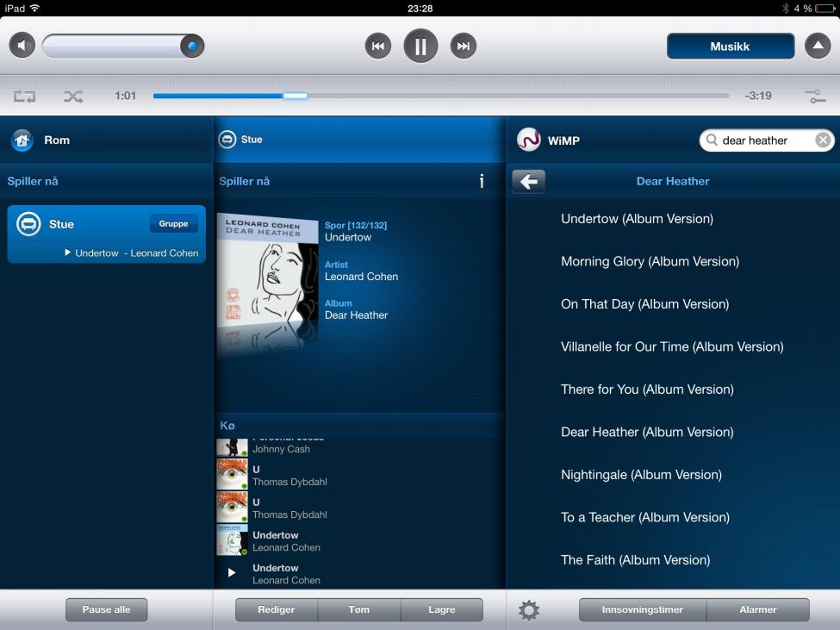
Task: Click Undertow queue item with album thumbnail
Action: coord(360,540)
